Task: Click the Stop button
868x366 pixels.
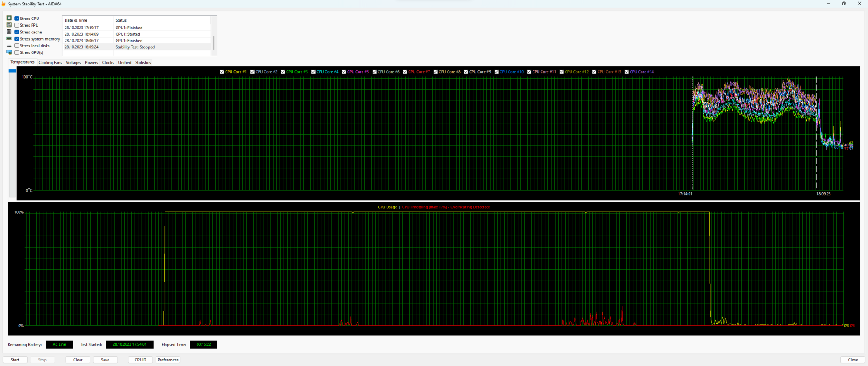Action: [42, 360]
